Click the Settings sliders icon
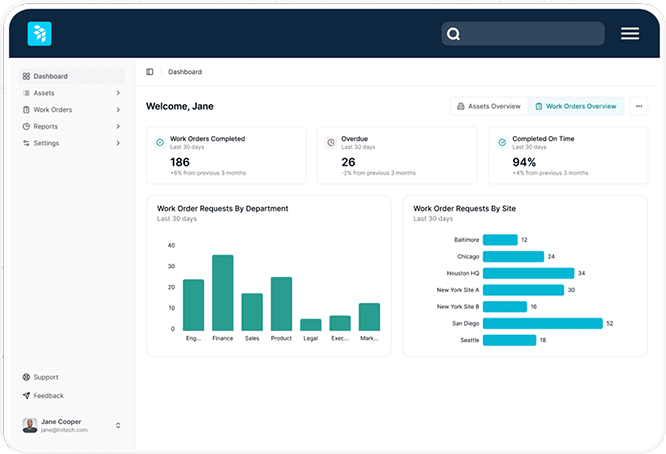This screenshot has width=666, height=454. tap(26, 143)
